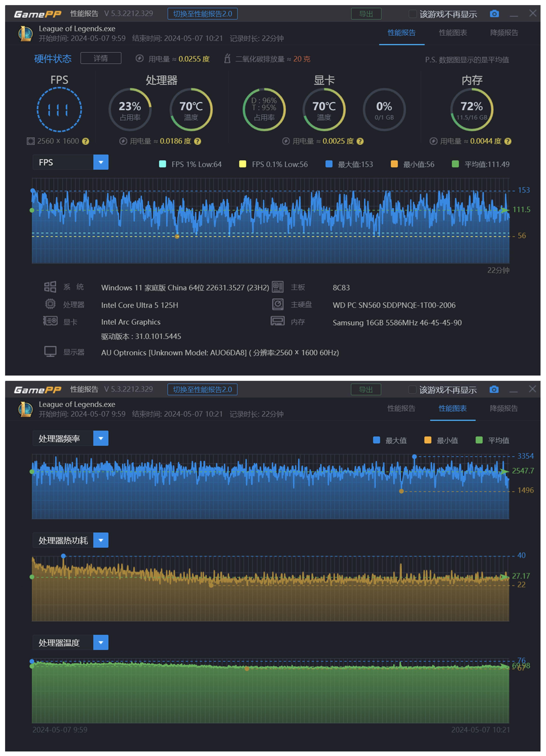Click 导出 export button in bottom window
Viewport: 546px width, 756px height.
coord(366,389)
